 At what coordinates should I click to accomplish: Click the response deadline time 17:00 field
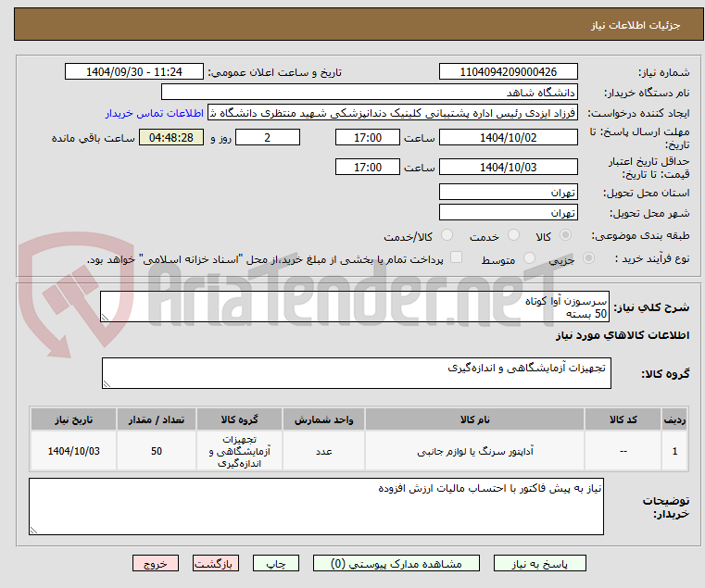368,138
